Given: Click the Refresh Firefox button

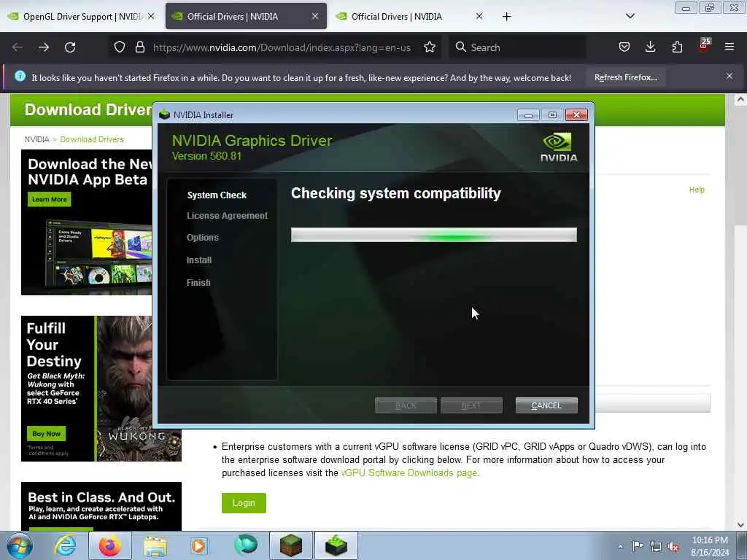Looking at the screenshot, I should point(625,77).
